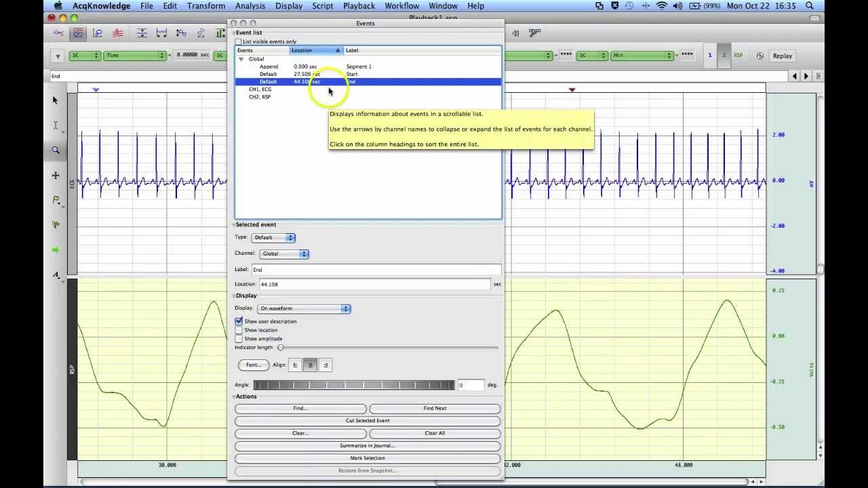Open the Wi-Fi status menu

pyautogui.click(x=662, y=6)
